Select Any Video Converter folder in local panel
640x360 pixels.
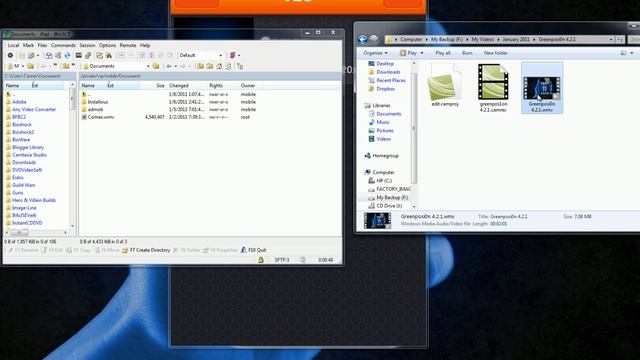pos(31,109)
